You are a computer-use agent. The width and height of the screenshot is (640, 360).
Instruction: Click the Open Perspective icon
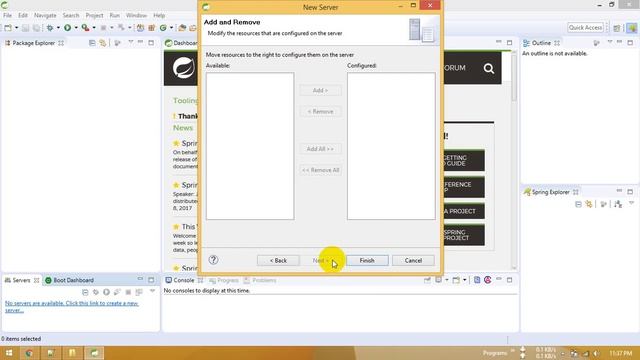coord(617,28)
